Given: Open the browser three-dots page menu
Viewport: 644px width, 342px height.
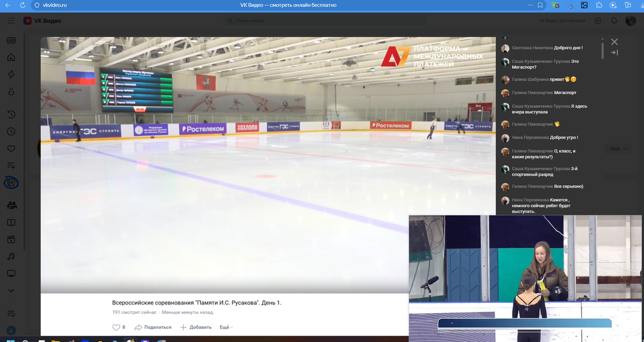Looking at the screenshot, I should tap(530, 5).
